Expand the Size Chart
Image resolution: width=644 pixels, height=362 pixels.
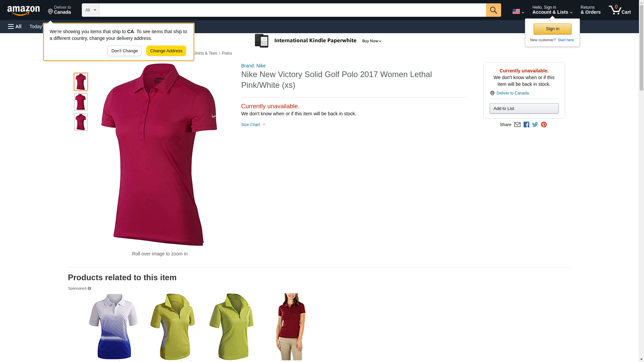tap(253, 125)
